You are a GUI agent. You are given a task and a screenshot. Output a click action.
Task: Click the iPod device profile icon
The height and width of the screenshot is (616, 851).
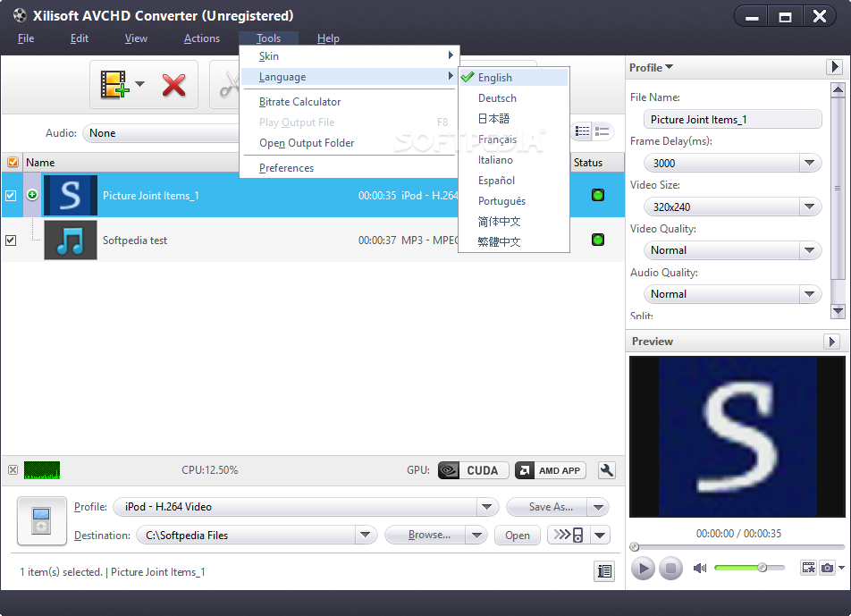pos(42,520)
